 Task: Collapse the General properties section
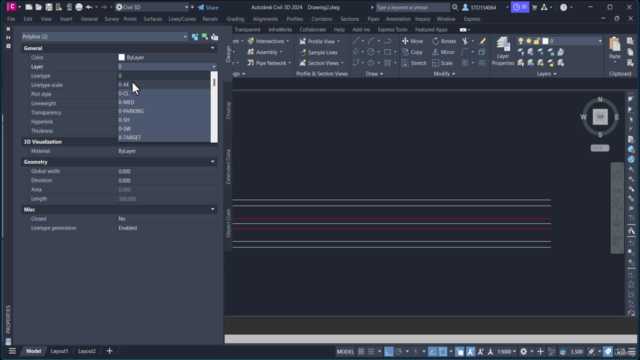(212, 48)
